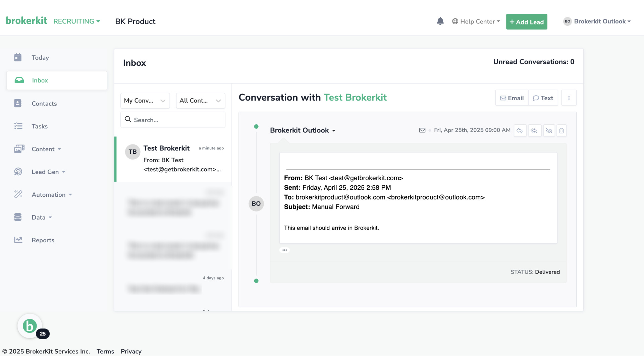This screenshot has width=644, height=362.
Task: Click the search magnifier icon
Action: click(x=128, y=119)
